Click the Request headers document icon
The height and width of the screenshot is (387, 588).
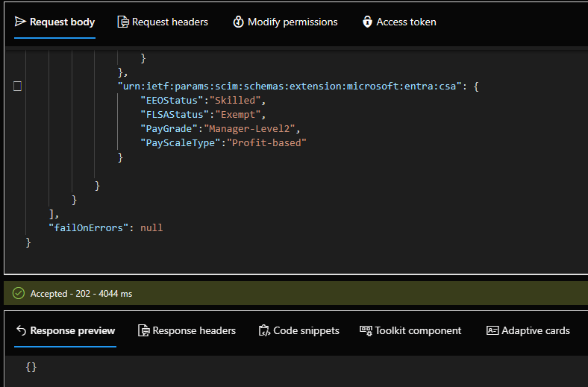point(123,22)
